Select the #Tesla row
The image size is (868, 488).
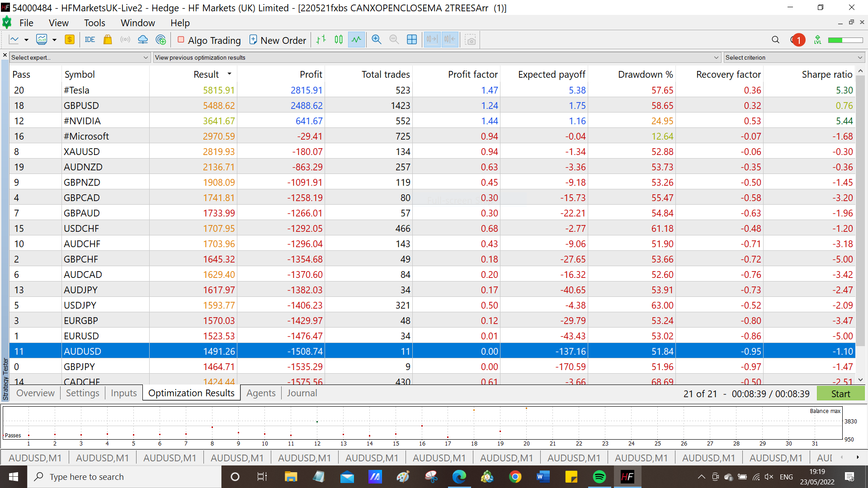click(433, 90)
